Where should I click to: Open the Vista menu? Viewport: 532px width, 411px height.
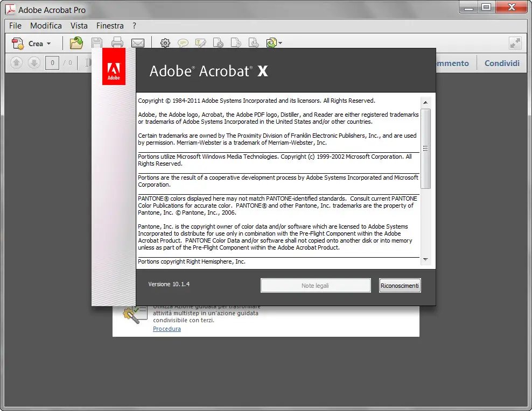click(x=79, y=26)
